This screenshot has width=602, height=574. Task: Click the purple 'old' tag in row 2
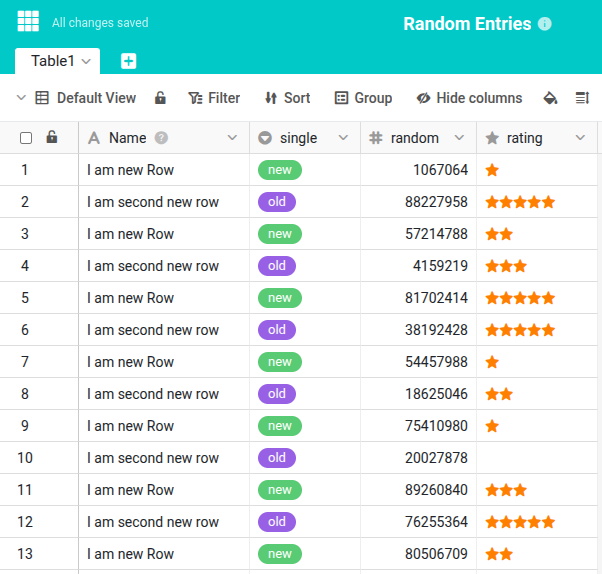tap(277, 202)
